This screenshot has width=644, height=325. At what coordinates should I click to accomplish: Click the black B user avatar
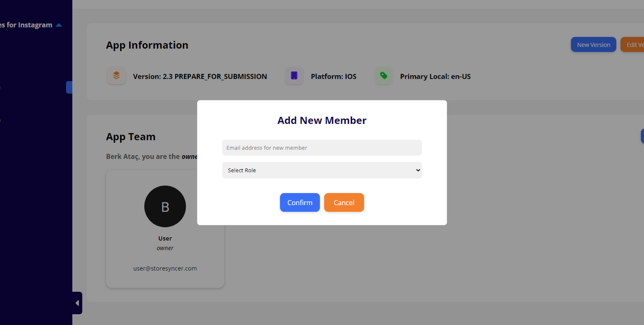point(165,206)
